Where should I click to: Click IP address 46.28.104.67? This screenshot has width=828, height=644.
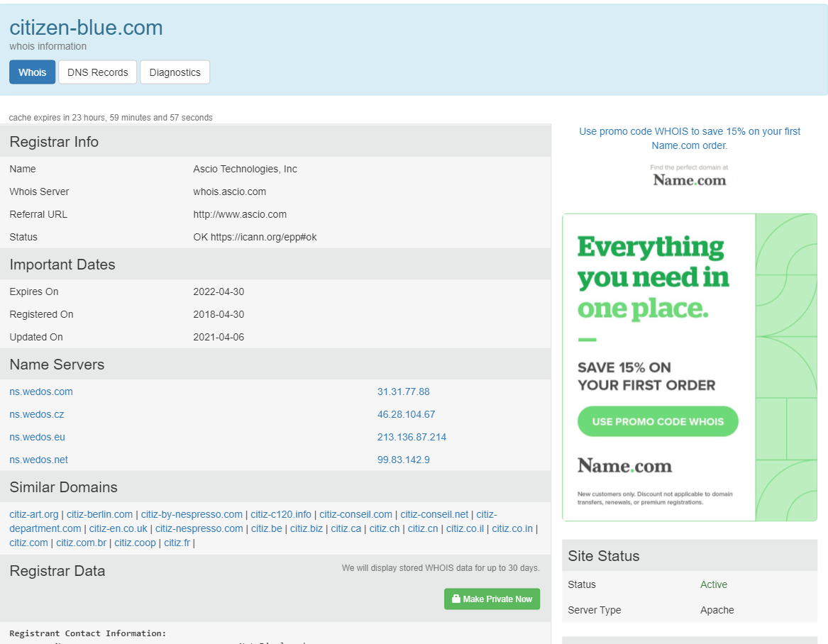point(406,414)
